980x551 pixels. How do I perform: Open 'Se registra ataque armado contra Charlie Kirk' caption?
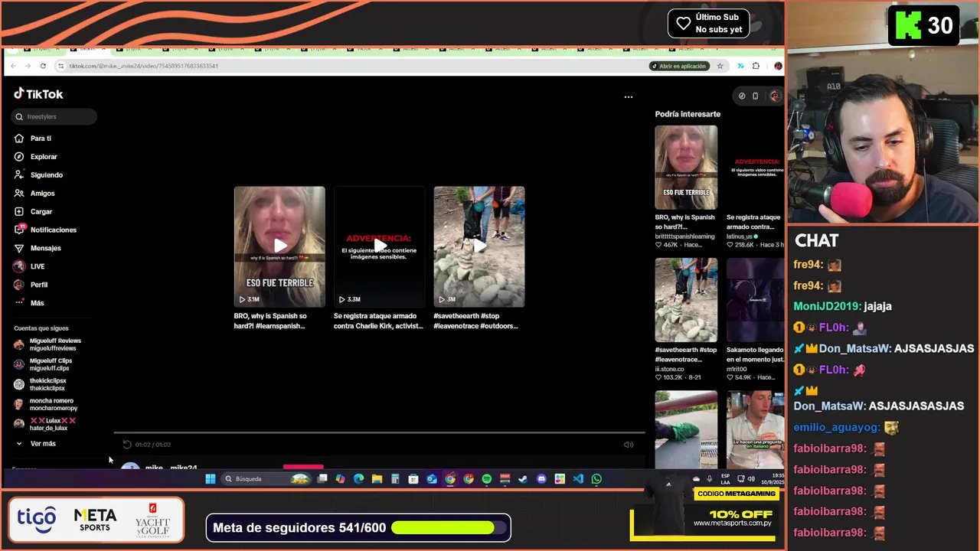[x=378, y=321]
